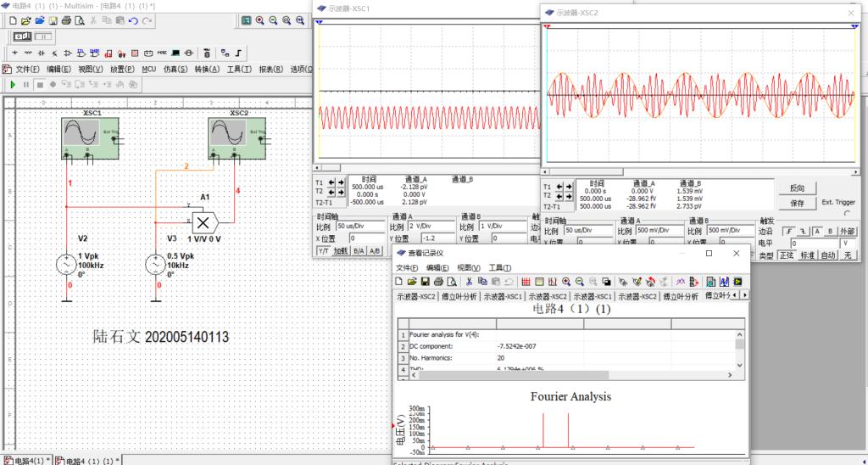Image resolution: width=868 pixels, height=465 pixels.
Task: Click DC component value -7.5242e-007 cell
Action: click(x=540, y=346)
